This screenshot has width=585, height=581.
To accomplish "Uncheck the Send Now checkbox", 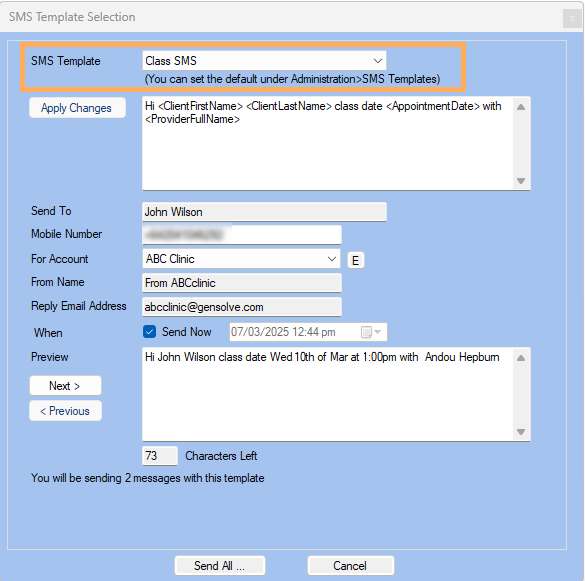I will coord(150,332).
